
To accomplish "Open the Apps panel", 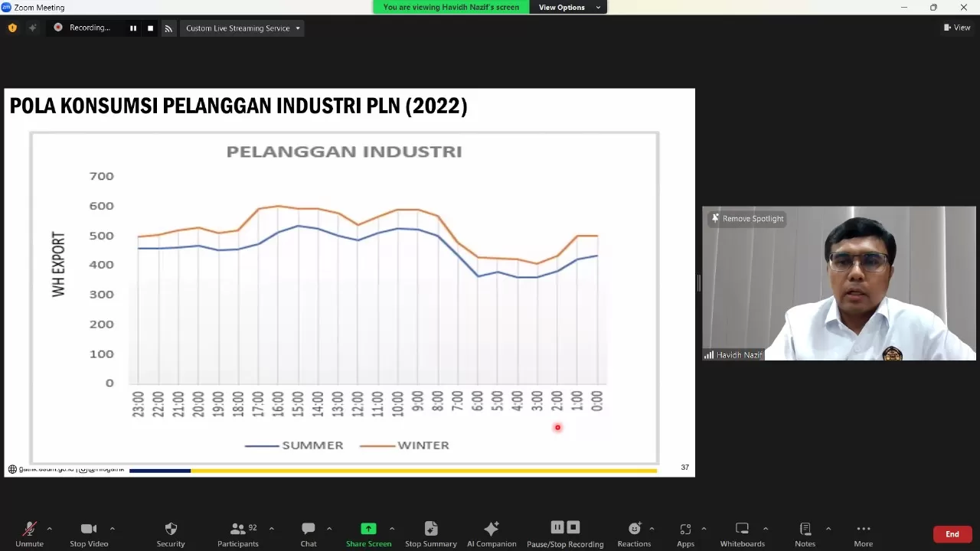I will click(684, 533).
